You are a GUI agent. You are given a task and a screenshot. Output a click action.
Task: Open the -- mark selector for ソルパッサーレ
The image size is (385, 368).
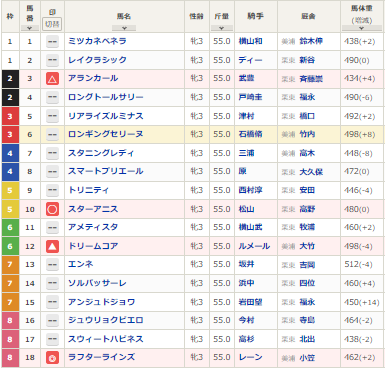pos(52,283)
